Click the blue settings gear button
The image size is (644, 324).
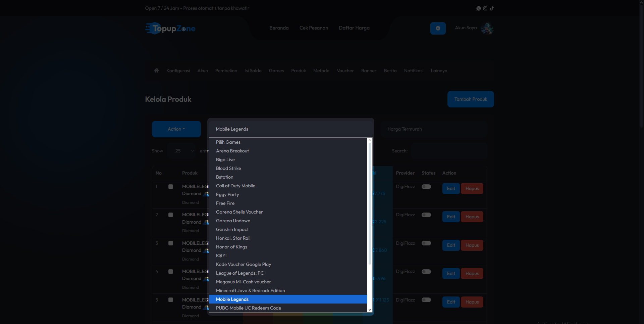point(438,28)
